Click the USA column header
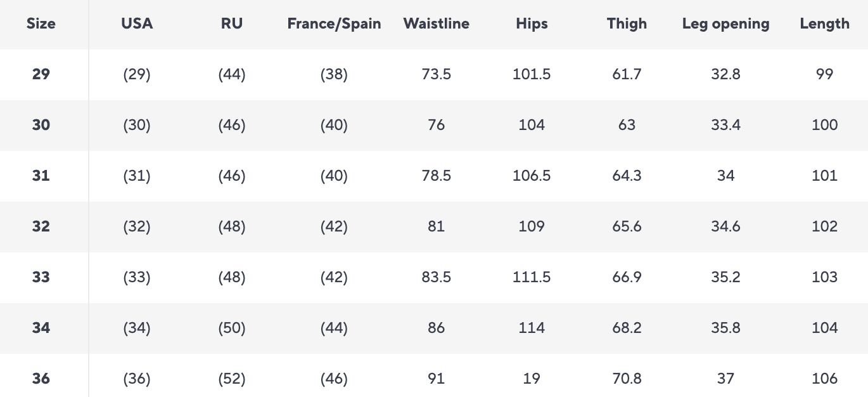Viewport: 868px width, 397px height. click(x=137, y=24)
